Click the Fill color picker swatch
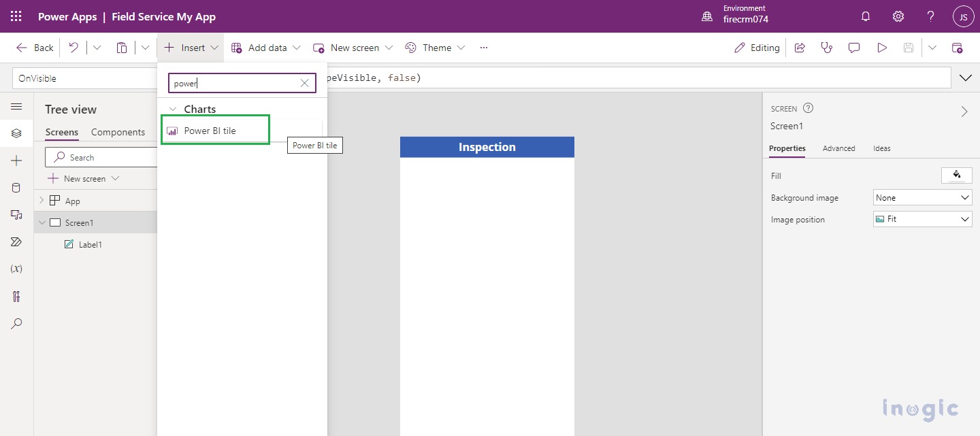The width and height of the screenshot is (980, 436). click(x=956, y=175)
